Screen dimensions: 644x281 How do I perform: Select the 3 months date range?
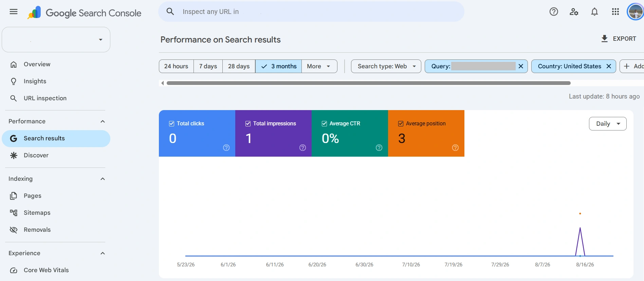pyautogui.click(x=278, y=66)
